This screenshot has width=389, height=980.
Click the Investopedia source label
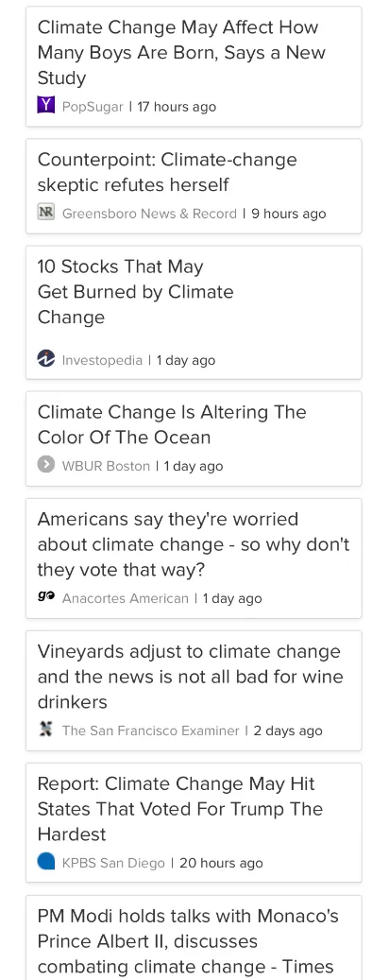click(x=102, y=360)
